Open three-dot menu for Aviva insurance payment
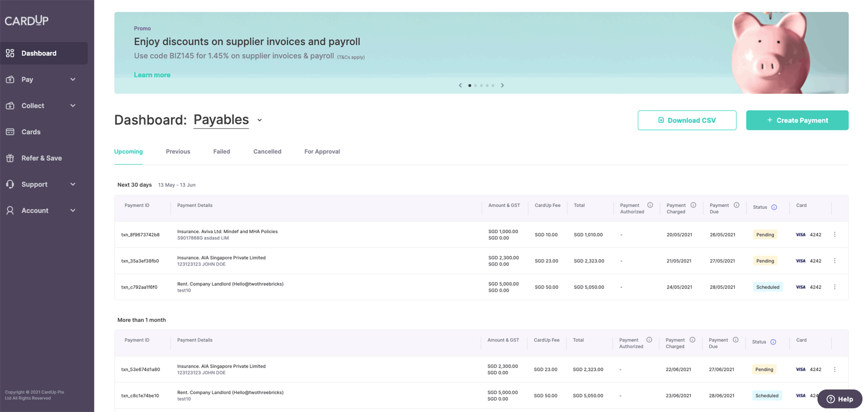The image size is (868, 412). 835,235
